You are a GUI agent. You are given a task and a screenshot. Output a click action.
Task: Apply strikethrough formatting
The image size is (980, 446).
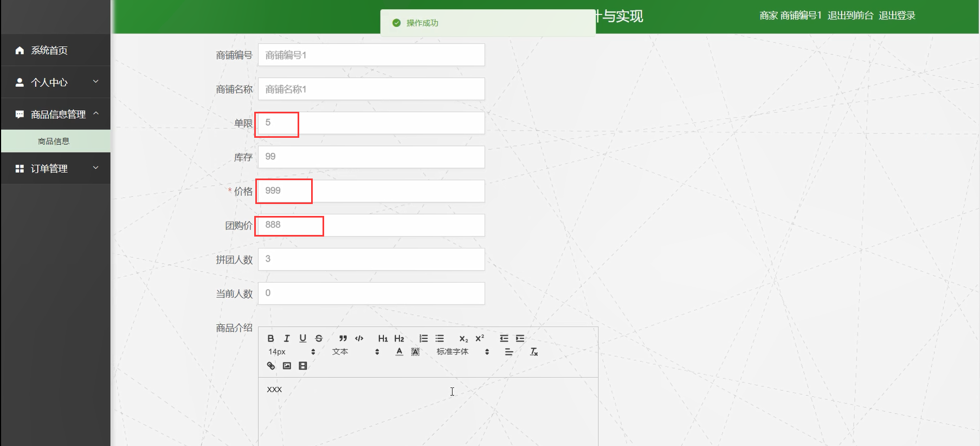[x=319, y=338]
